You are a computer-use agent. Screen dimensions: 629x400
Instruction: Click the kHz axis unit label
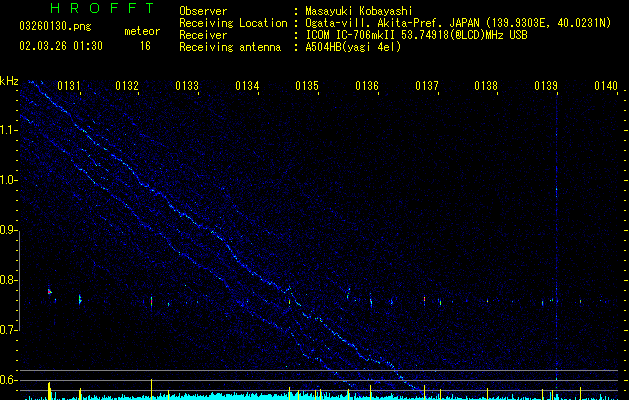pyautogui.click(x=9, y=81)
